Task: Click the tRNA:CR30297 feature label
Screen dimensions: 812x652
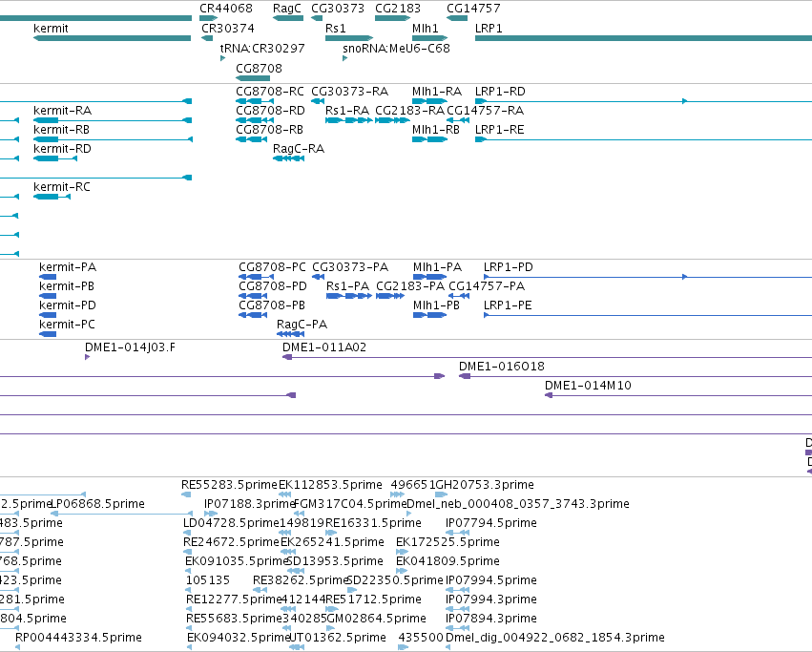Action: (x=262, y=48)
